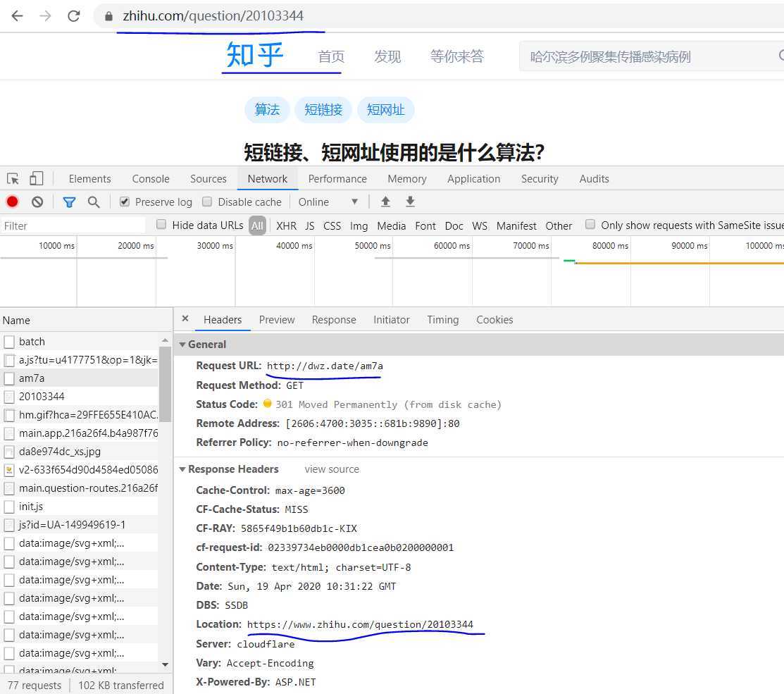
Task: Click the export HAR download arrow
Action: [410, 202]
